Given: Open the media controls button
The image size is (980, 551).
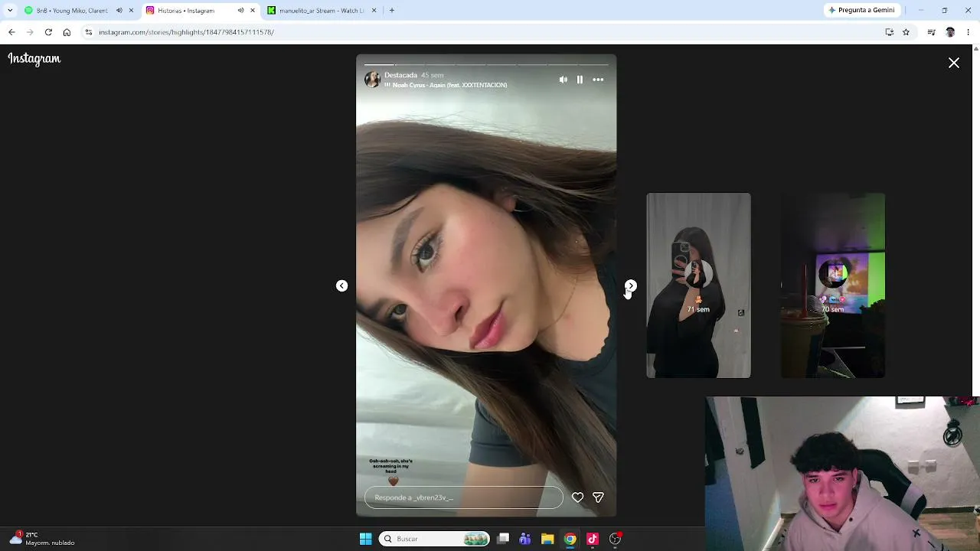Looking at the screenshot, I should (931, 32).
